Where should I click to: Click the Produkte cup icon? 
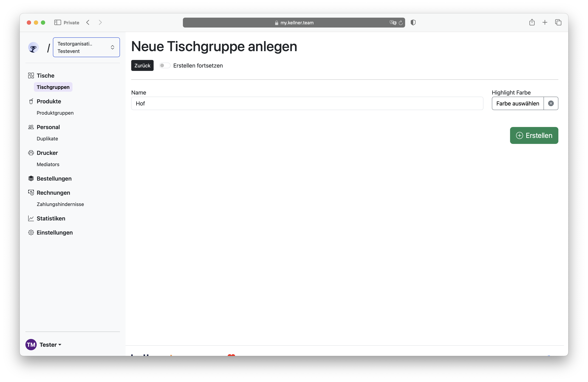31,101
